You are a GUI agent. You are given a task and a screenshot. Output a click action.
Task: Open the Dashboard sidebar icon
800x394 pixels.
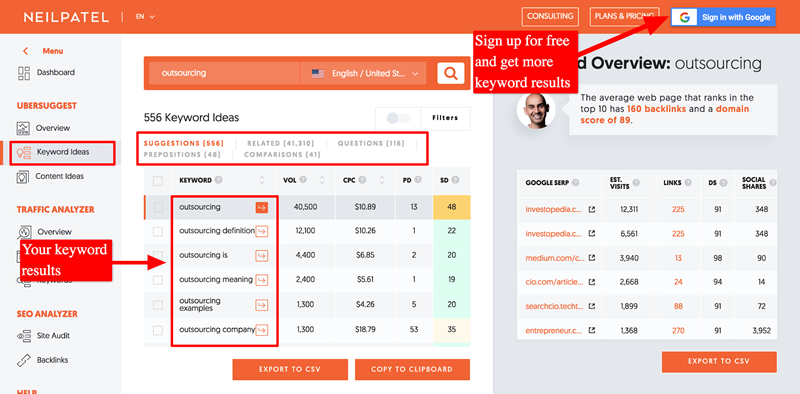24,73
